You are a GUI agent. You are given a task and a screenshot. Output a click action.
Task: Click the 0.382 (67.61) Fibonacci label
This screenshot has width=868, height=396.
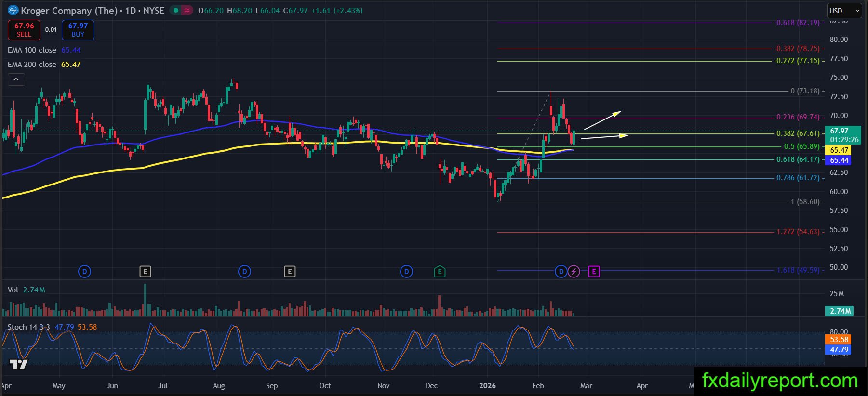[798, 133]
